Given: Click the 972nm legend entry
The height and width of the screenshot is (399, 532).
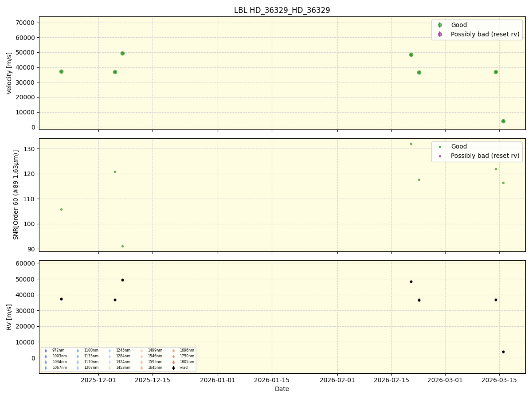Looking at the screenshot, I should pyautogui.click(x=58, y=350).
